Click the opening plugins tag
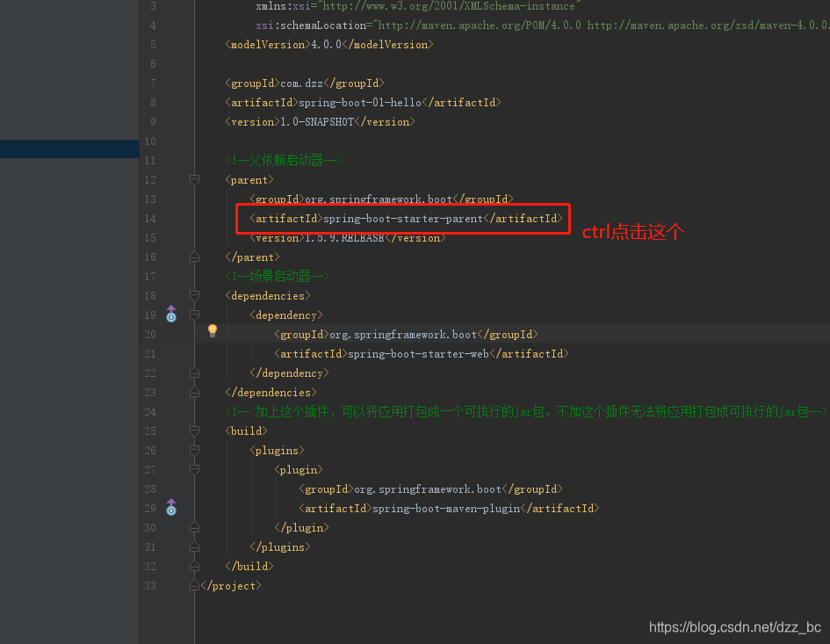This screenshot has height=644, width=830. pos(277,450)
